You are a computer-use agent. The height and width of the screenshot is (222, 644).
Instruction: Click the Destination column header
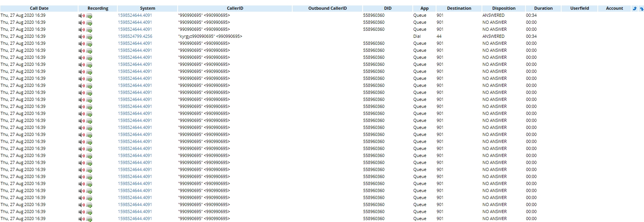[459, 8]
